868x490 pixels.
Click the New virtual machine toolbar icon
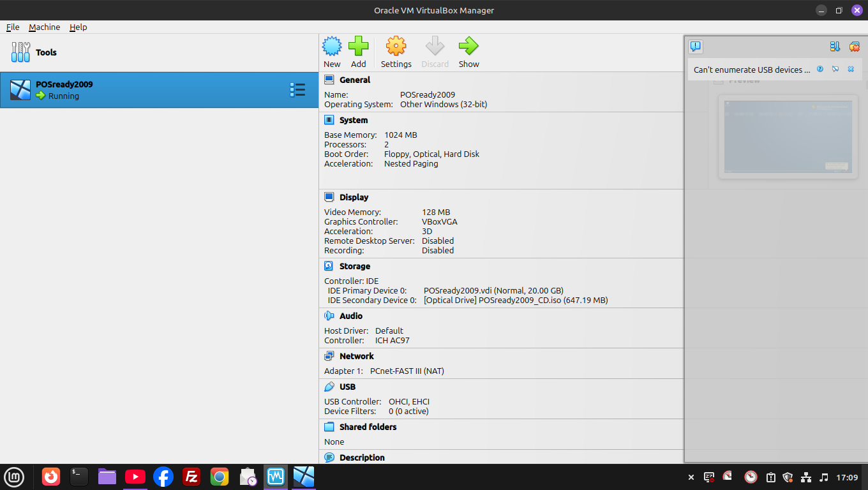(332, 52)
